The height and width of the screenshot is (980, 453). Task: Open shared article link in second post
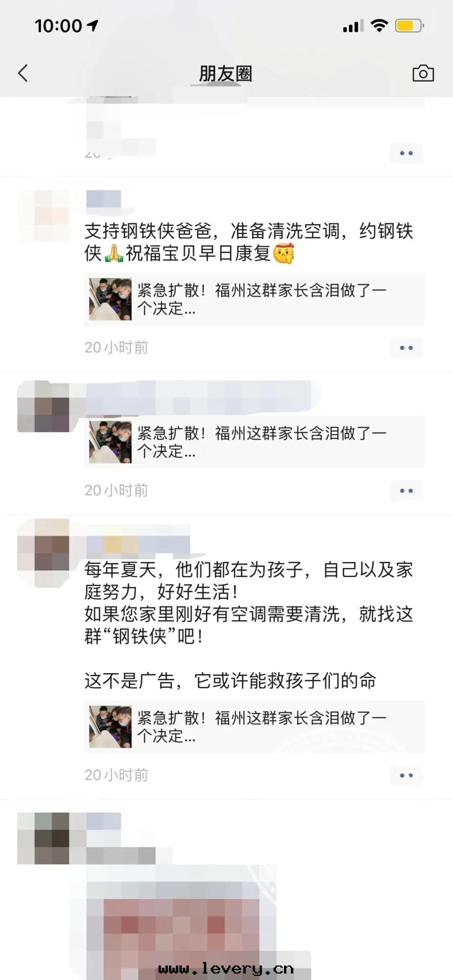tap(254, 442)
